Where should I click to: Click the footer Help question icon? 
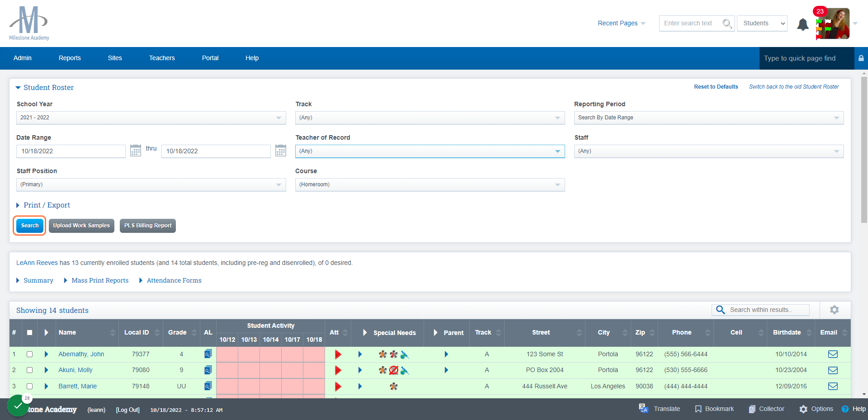click(845, 409)
